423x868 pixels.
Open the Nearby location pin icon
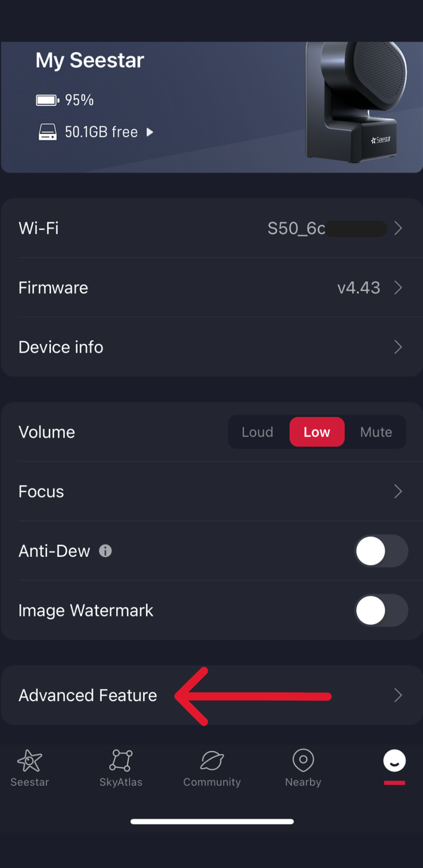pos(303,760)
